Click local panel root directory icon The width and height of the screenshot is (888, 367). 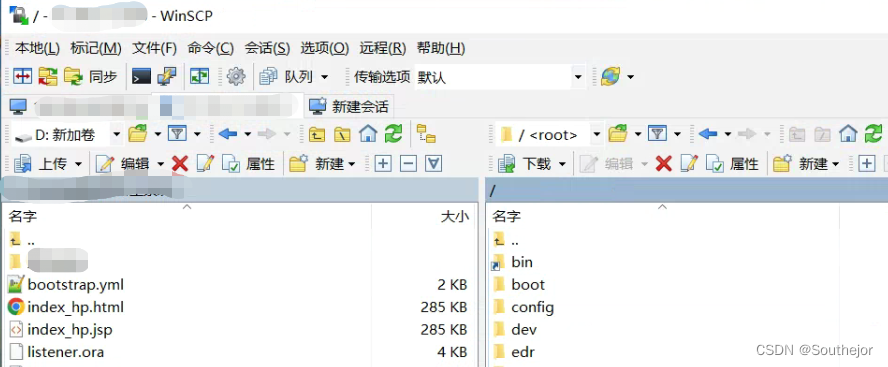pyautogui.click(x=342, y=134)
